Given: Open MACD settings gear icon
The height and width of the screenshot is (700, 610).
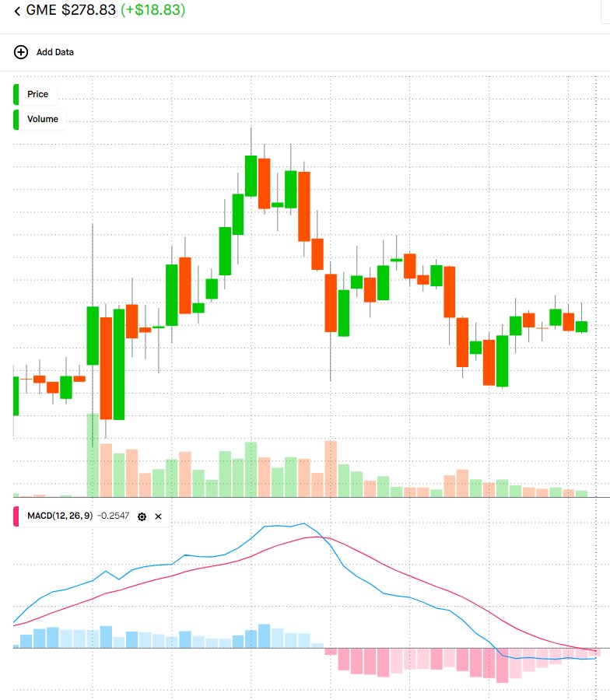Looking at the screenshot, I should point(142,516).
